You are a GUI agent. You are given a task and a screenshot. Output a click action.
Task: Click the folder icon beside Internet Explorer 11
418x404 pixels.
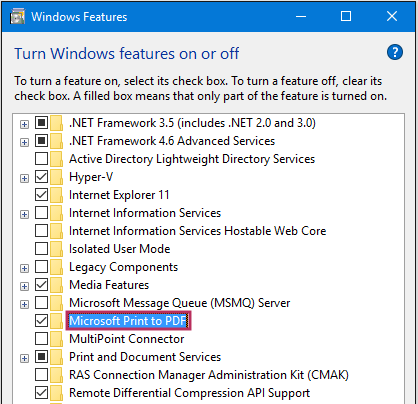(56, 195)
